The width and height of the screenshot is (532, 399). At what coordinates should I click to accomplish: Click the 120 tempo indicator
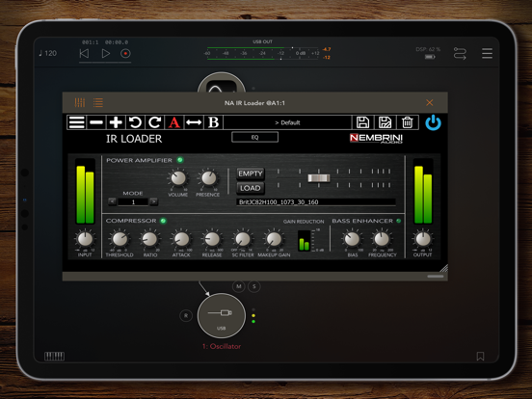[x=48, y=53]
